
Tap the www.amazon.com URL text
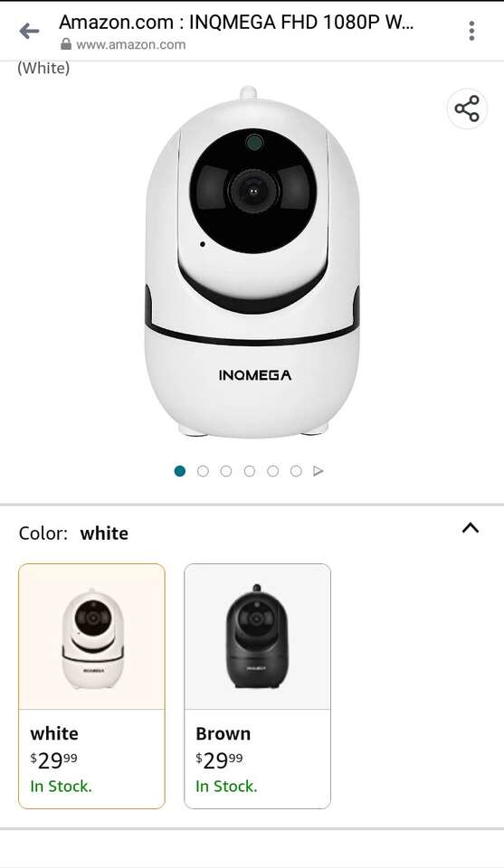coord(130,45)
